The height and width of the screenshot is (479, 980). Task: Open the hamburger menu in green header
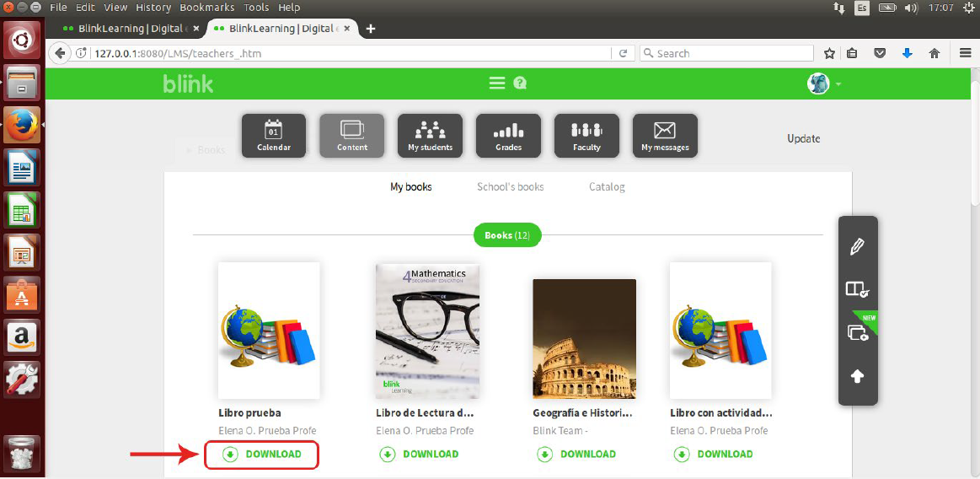[497, 83]
